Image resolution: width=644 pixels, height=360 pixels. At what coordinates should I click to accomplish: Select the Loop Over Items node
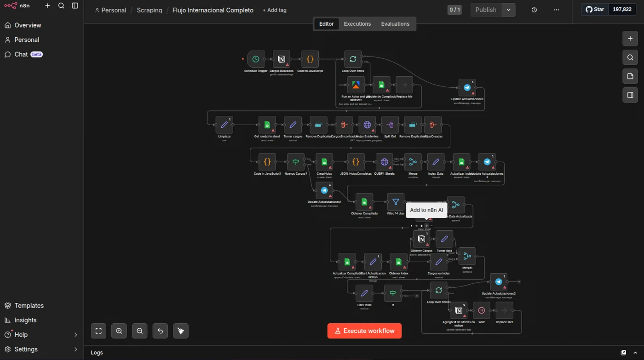(353, 59)
